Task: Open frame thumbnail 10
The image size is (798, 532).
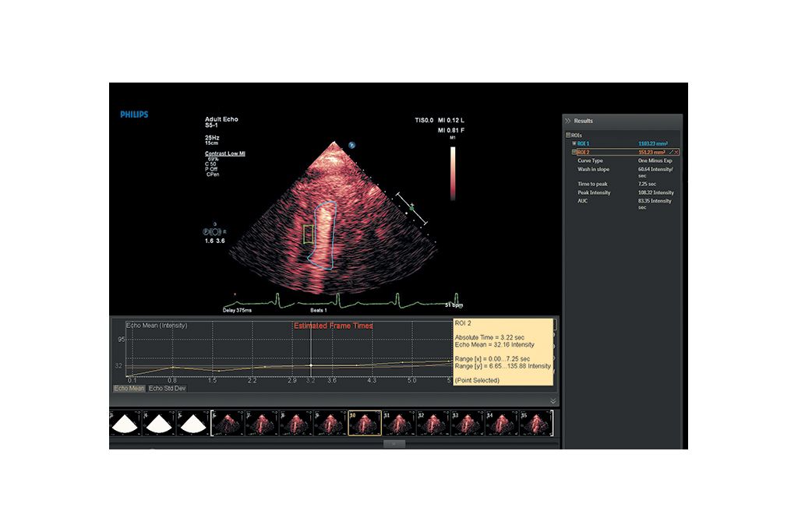Action: click(365, 423)
